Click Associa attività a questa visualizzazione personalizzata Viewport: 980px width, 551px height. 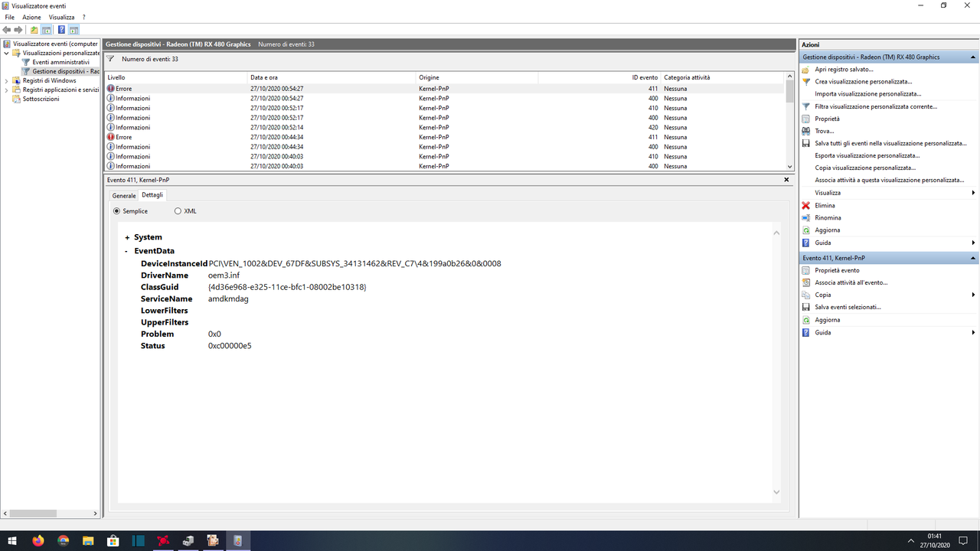click(889, 180)
